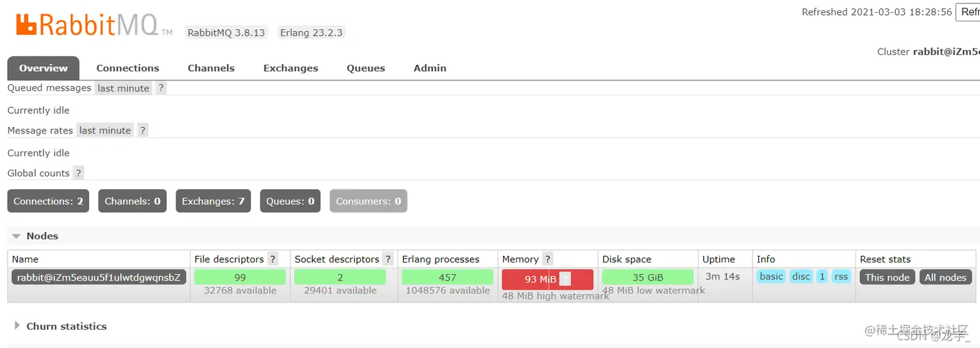Click the 32768 available text

click(x=240, y=290)
